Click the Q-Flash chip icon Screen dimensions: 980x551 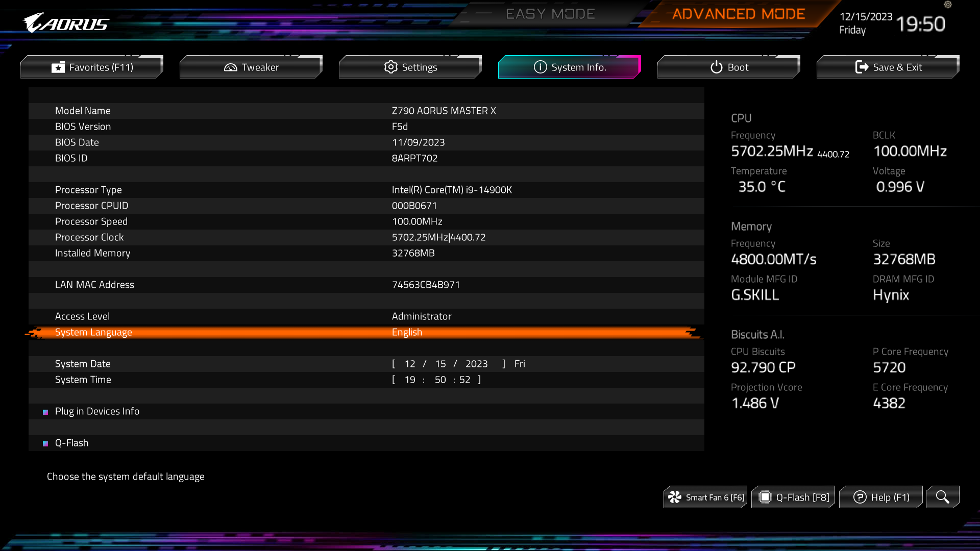[x=765, y=497]
